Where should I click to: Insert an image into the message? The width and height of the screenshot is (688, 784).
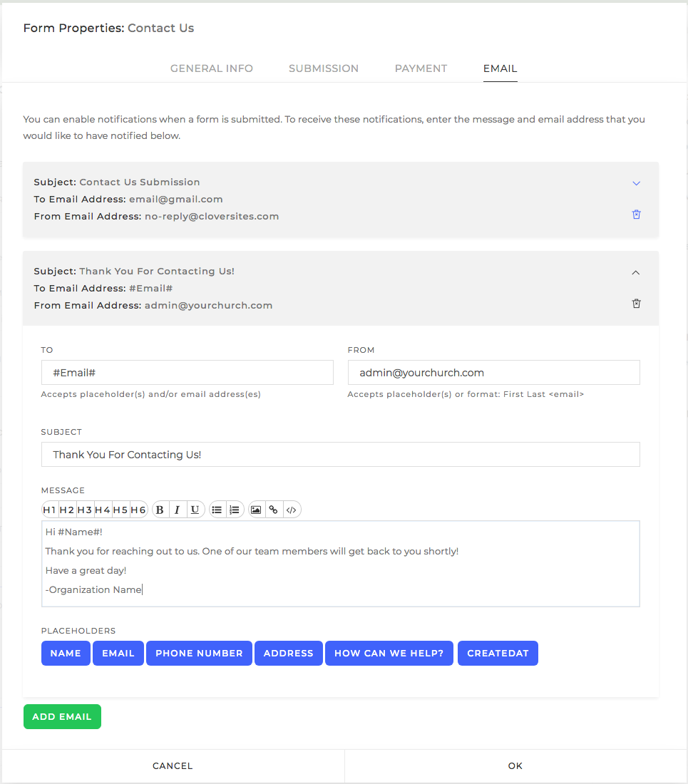tap(256, 509)
